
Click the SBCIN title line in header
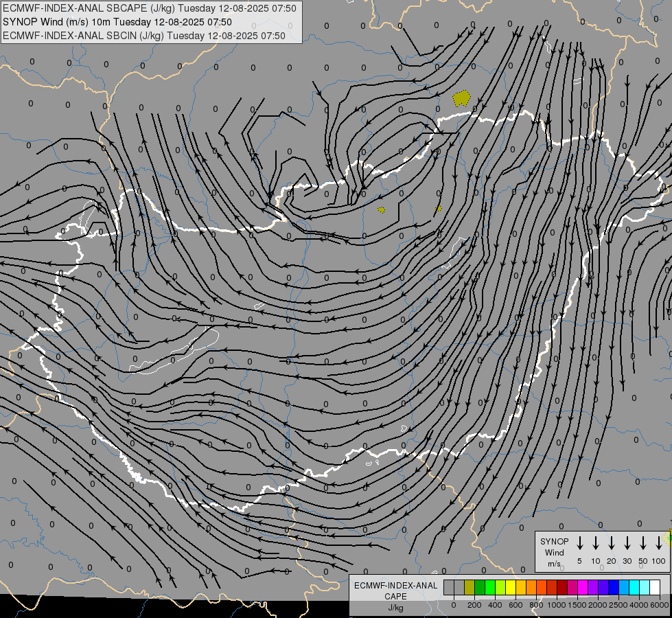(144, 36)
